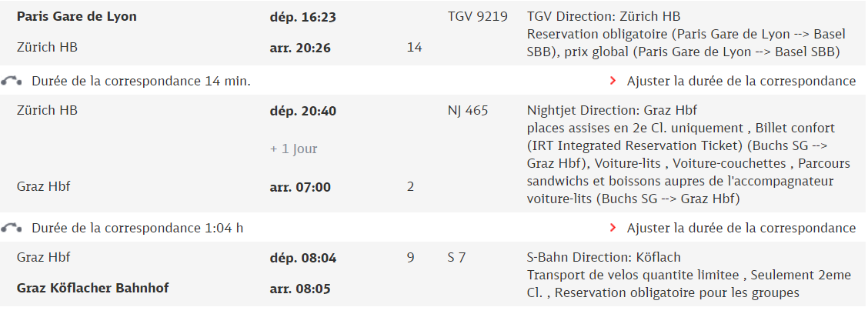The height and width of the screenshot is (314, 868).
Task: Click Zürich HB arrival station
Action: coord(47,47)
